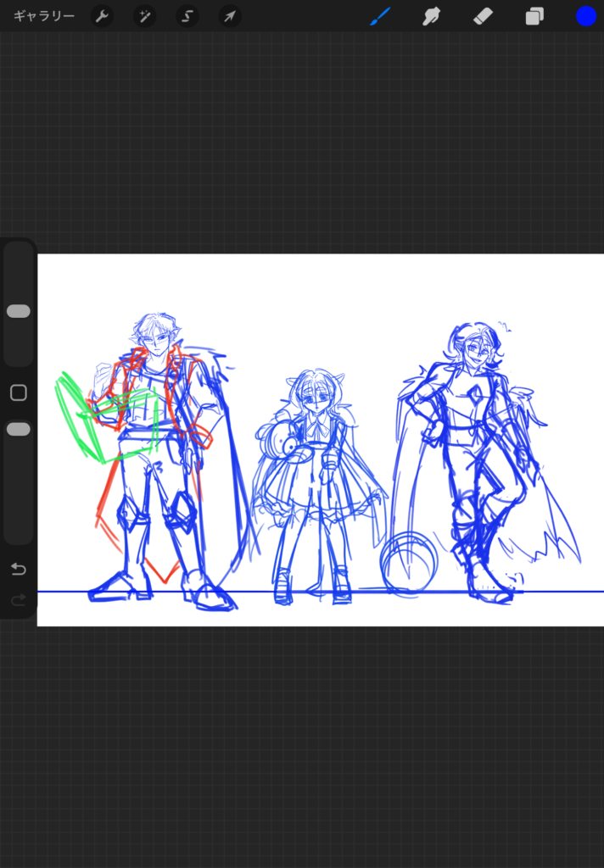Tap the middle girl character's face

(x=315, y=395)
